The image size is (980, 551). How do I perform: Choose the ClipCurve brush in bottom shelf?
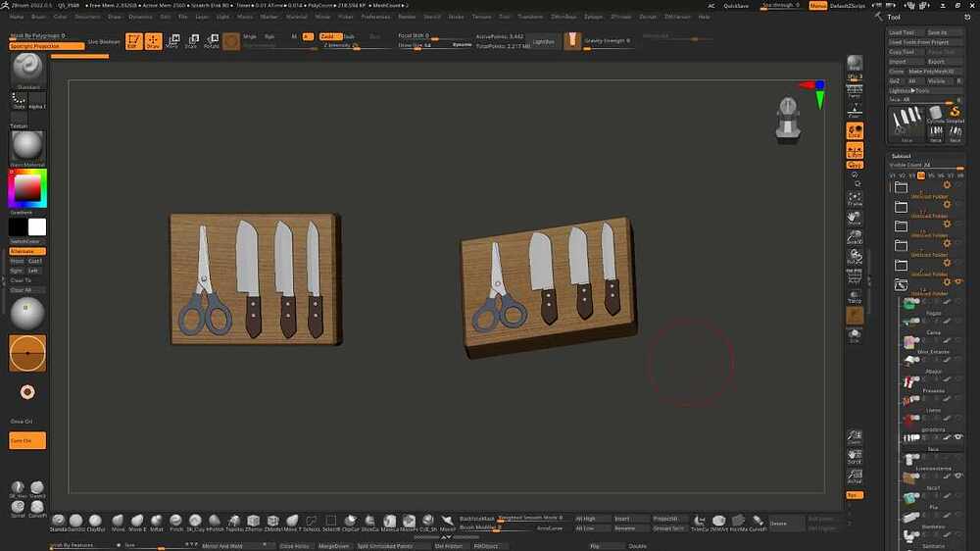click(x=350, y=522)
